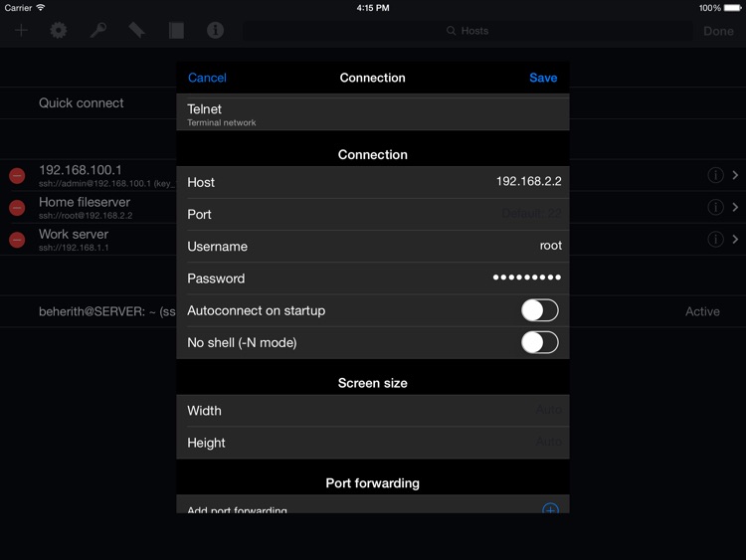
Task: Click the Hosts search field
Action: pos(467,31)
